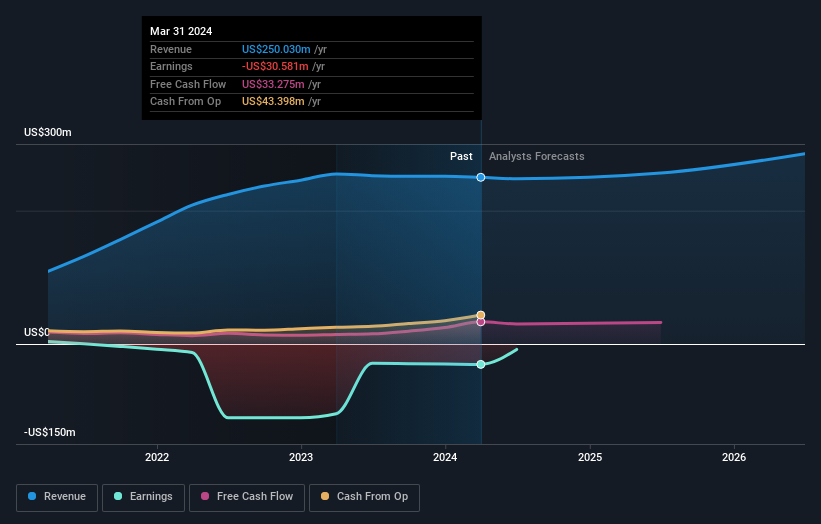
Task: Click the 2025 axis label
Action: [590, 457]
